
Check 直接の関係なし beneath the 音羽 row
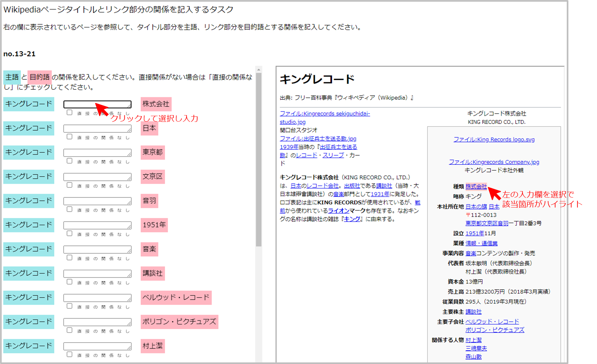70,209
